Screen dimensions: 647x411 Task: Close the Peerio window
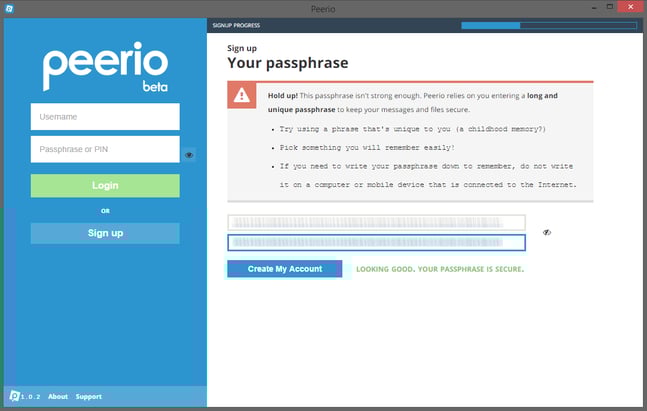pos(630,7)
